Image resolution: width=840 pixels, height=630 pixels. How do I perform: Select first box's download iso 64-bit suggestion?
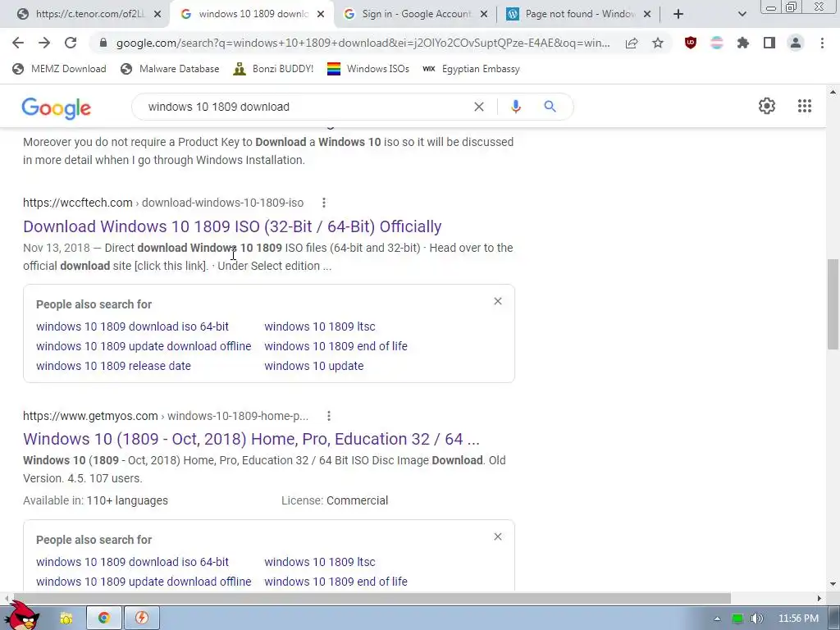pyautogui.click(x=132, y=326)
